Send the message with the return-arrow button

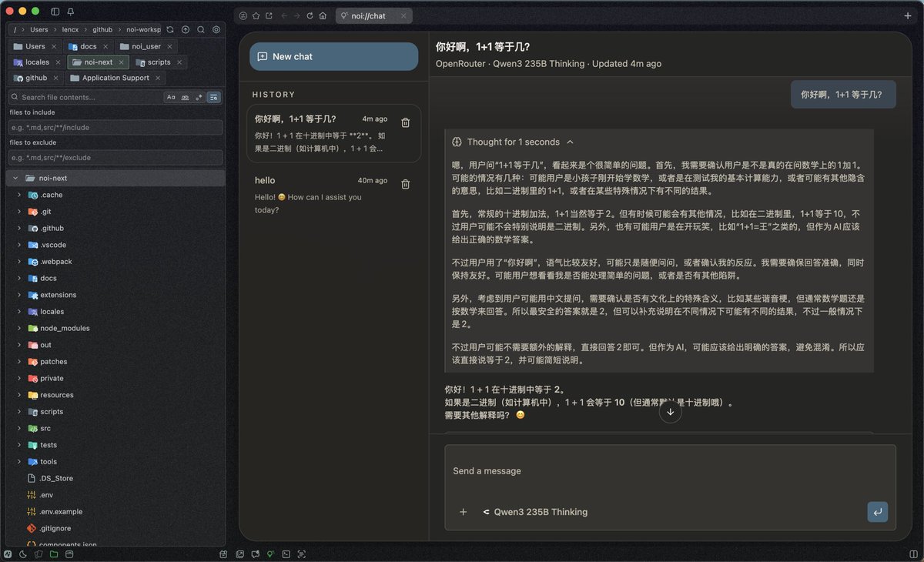pos(877,512)
